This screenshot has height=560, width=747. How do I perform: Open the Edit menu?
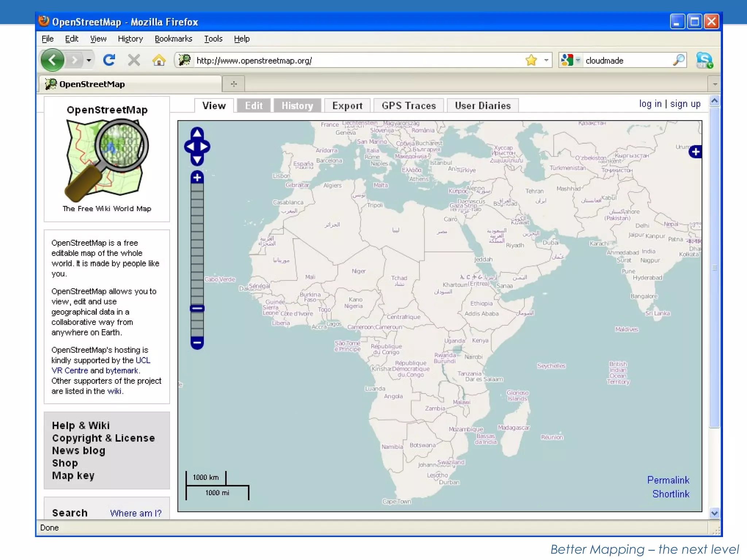(71, 39)
